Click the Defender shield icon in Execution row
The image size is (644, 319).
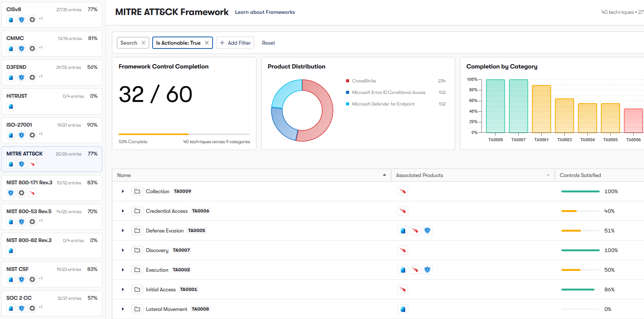(428, 270)
